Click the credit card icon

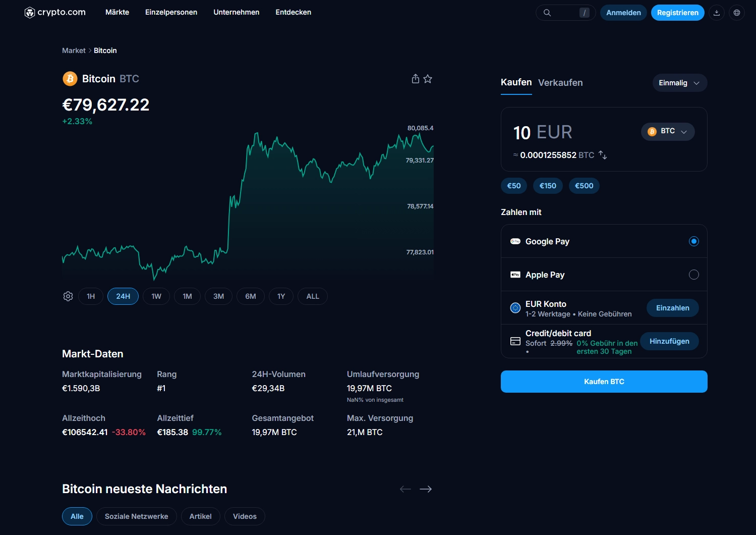point(515,341)
